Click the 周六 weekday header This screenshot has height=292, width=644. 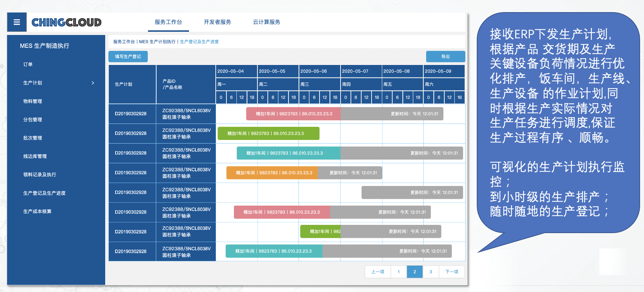point(444,84)
